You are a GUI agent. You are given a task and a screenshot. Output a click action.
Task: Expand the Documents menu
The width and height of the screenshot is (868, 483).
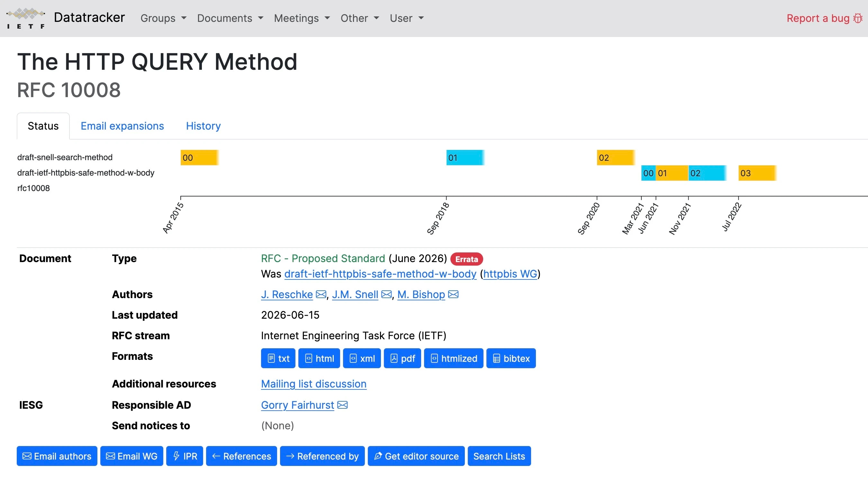[x=230, y=18]
